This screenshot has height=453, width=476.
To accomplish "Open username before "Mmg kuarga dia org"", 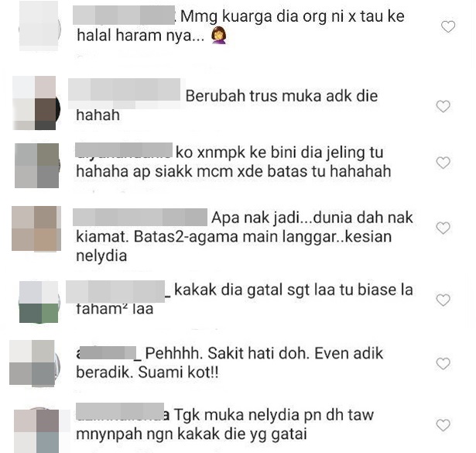I will [124, 15].
